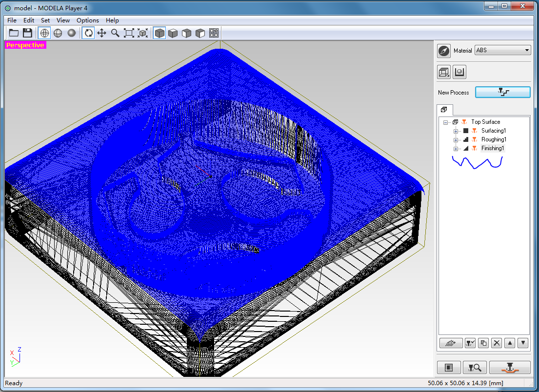Image resolution: width=539 pixels, height=392 pixels.
Task: Click the Fit Model to view icon
Action: tap(142, 33)
